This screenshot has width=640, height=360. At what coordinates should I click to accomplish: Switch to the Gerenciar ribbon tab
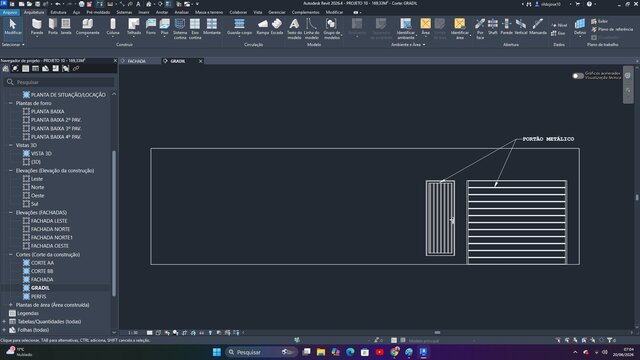[277, 12]
